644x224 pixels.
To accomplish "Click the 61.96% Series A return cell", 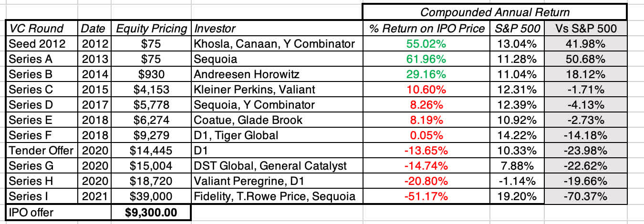I will coord(427,60).
